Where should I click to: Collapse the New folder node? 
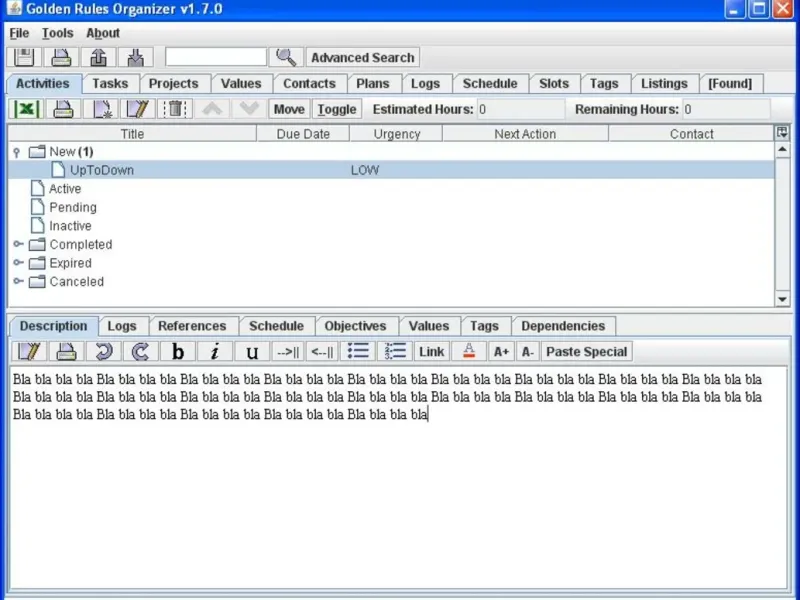tap(17, 152)
